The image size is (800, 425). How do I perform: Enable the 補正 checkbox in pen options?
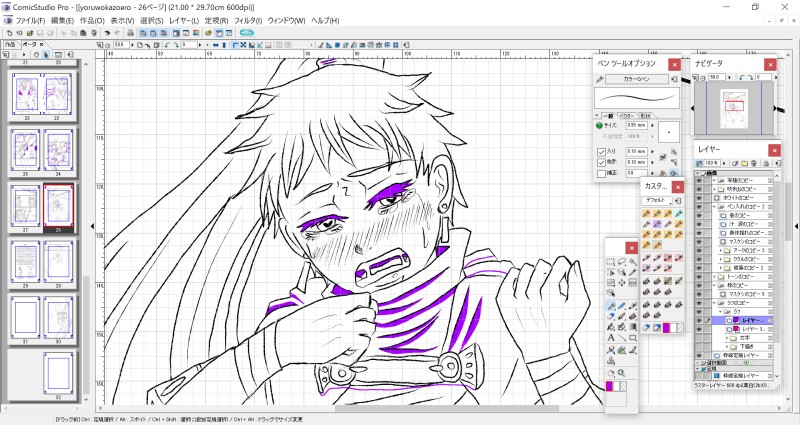coord(601,173)
